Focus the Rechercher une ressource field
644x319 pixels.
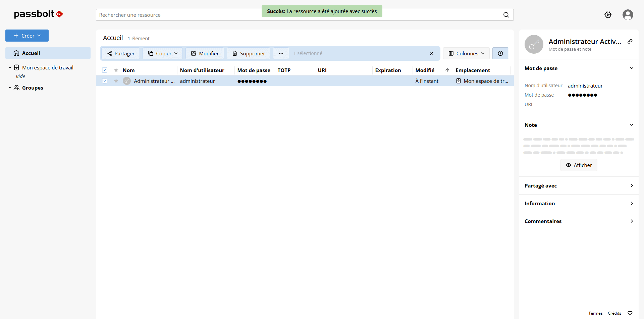178,15
